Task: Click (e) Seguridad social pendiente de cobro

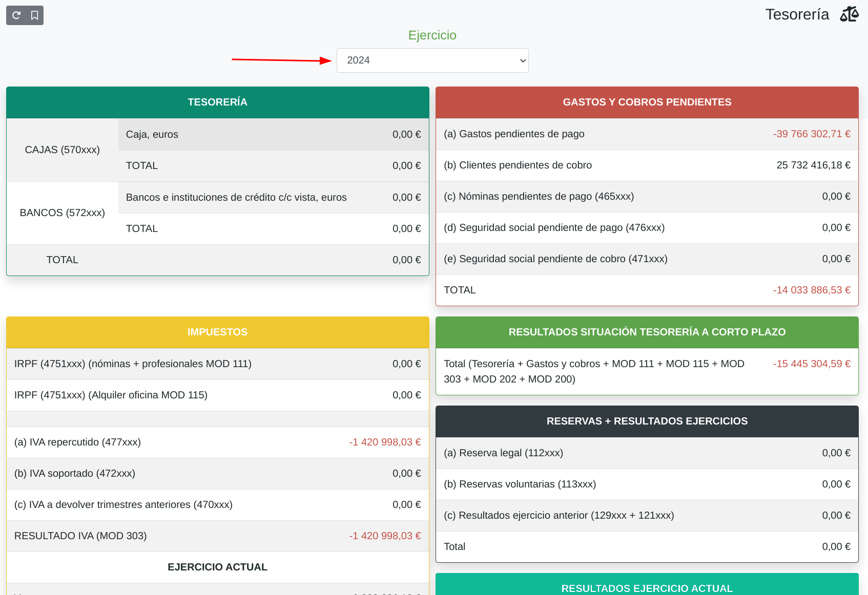Action: tap(555, 259)
